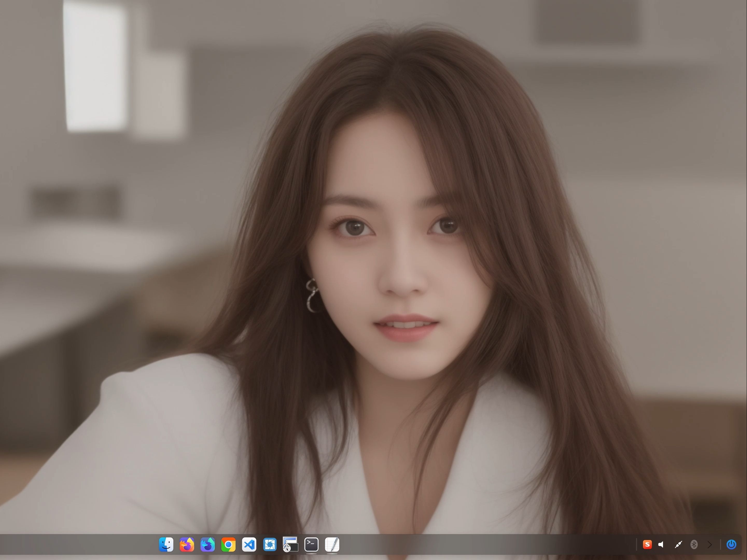The image size is (747, 560).
Task: Launch Firefox Developer Edition blue fox icon
Action: (x=207, y=544)
